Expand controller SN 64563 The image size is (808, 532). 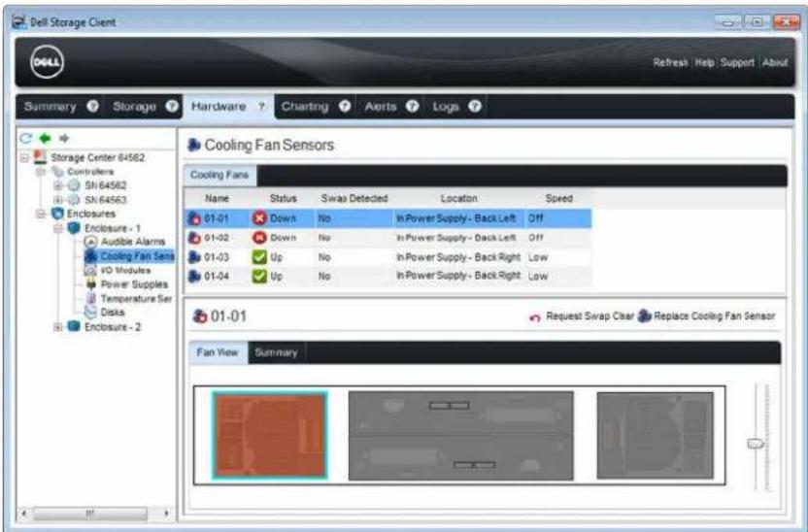57,199
